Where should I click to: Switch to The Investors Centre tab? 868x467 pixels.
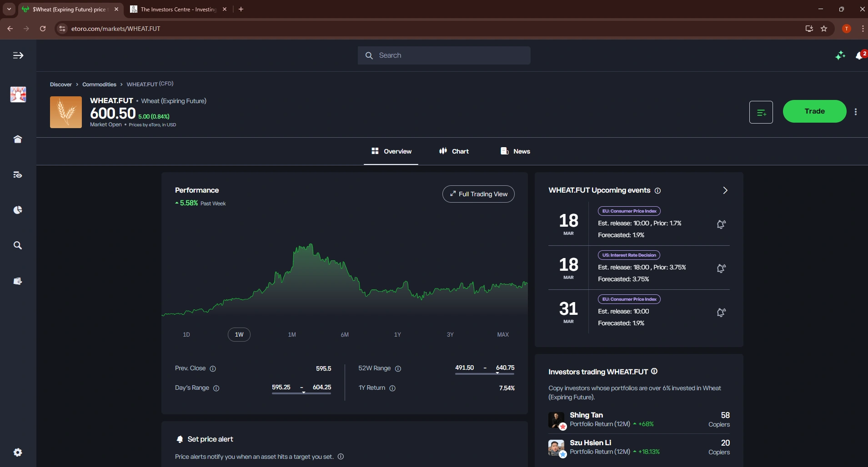[x=178, y=9]
